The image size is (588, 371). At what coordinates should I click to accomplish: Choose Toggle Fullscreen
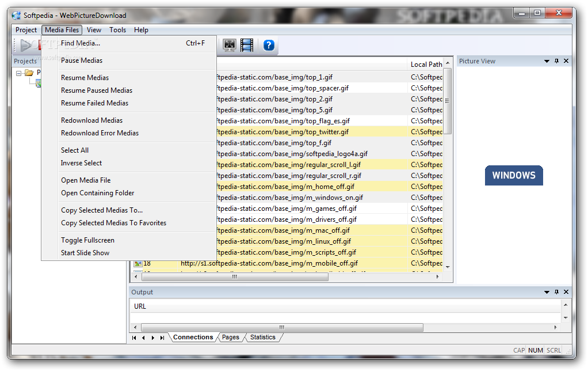(129, 241)
